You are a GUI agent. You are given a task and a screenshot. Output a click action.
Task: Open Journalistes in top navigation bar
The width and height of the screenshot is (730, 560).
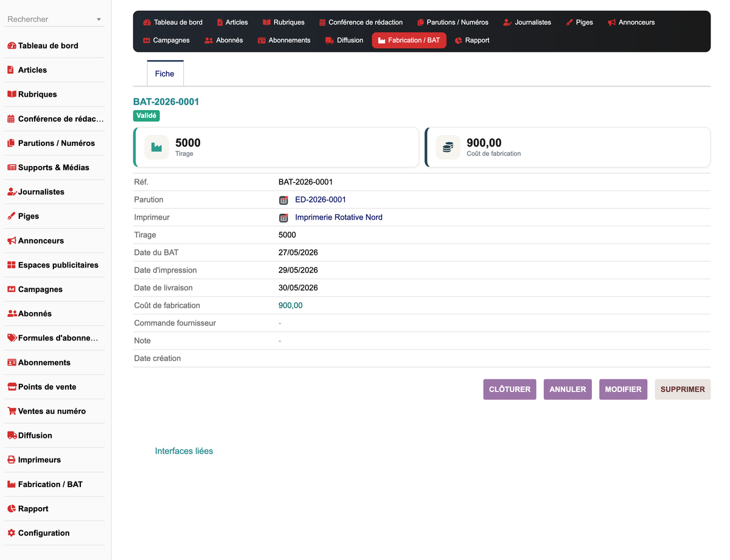click(x=527, y=22)
